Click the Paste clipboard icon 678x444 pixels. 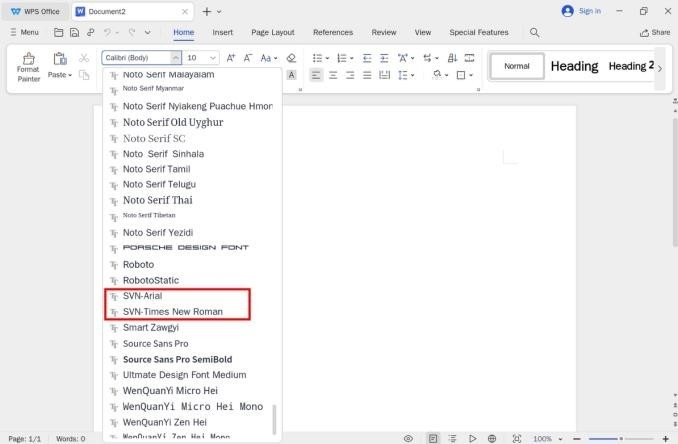tap(60, 59)
